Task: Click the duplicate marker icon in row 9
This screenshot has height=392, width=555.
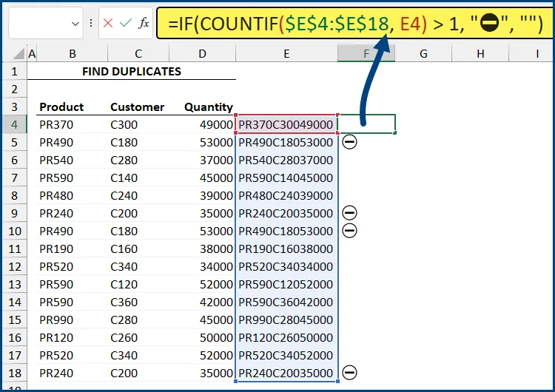Action: [350, 213]
